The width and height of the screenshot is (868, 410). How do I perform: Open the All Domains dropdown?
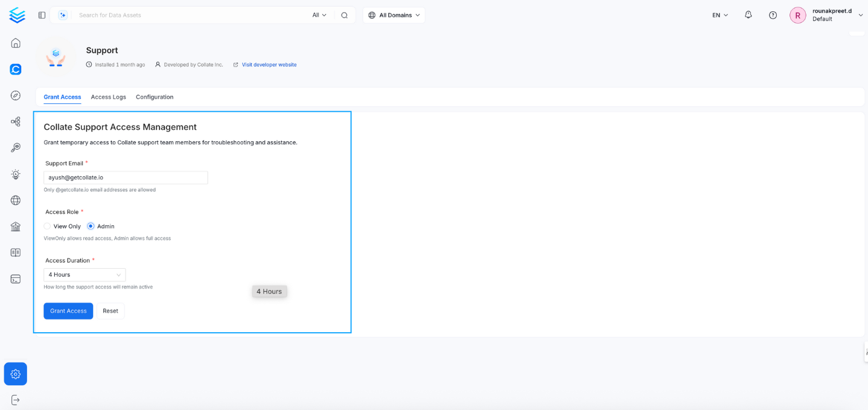click(x=394, y=14)
